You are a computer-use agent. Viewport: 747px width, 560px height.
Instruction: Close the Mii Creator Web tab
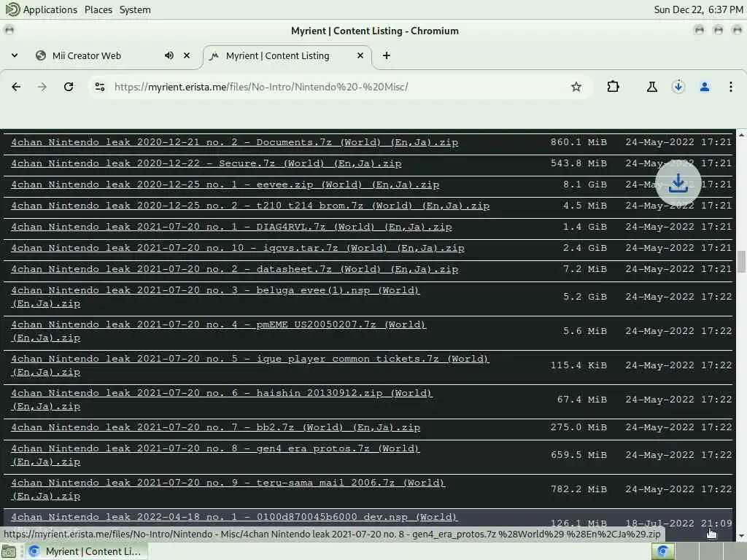[x=187, y=55]
